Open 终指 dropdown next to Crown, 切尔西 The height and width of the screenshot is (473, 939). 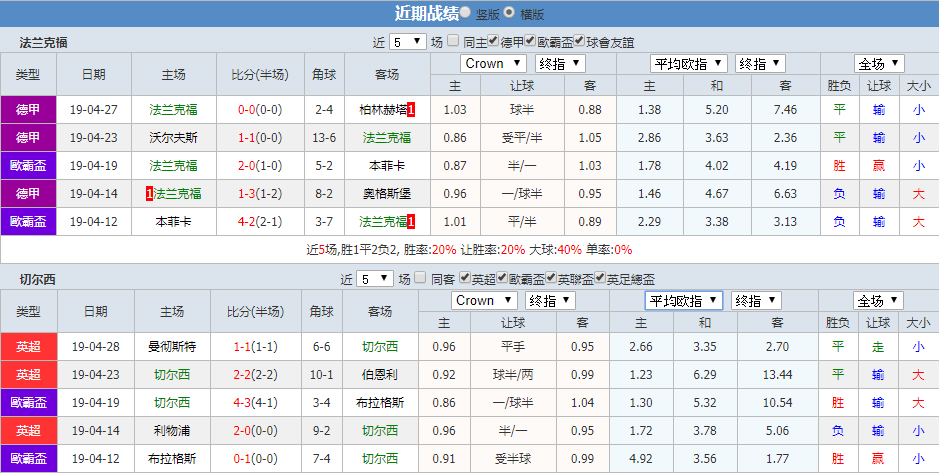coord(550,301)
